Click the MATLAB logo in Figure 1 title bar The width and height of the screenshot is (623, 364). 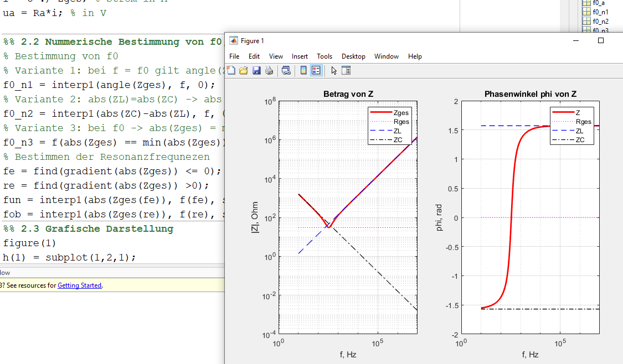pos(234,41)
